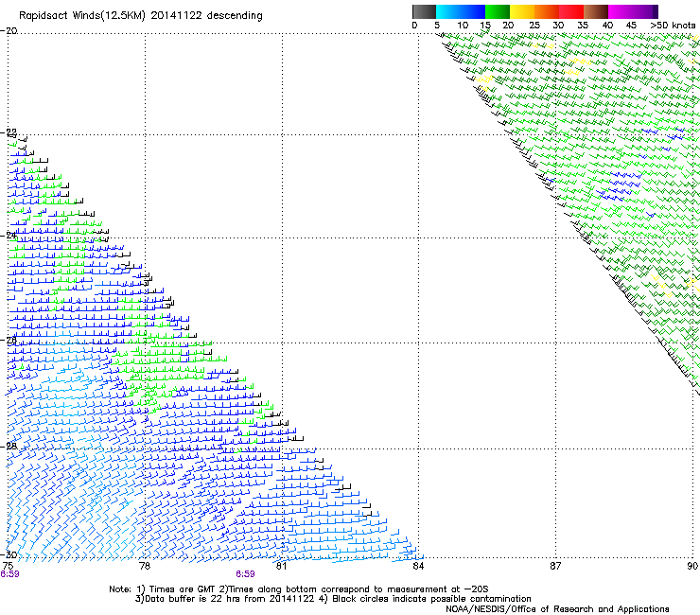Click the legend tick label '25'
Viewport: 700px width, 615px height.
pos(534,25)
